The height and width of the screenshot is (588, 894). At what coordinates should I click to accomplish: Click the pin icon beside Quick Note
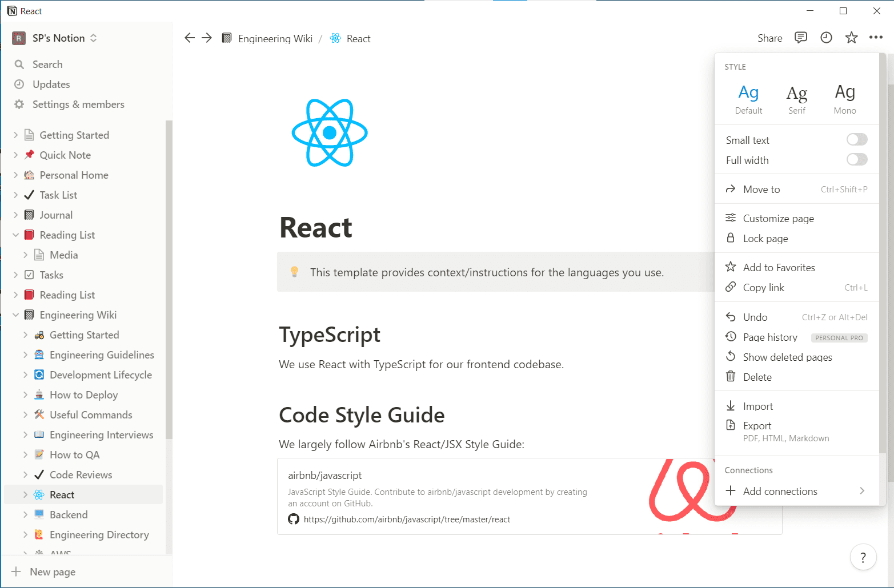(29, 155)
